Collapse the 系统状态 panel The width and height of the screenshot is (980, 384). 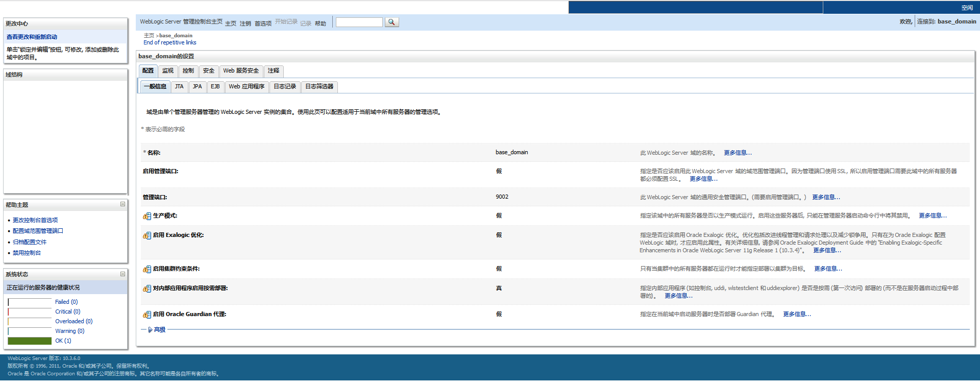point(122,274)
